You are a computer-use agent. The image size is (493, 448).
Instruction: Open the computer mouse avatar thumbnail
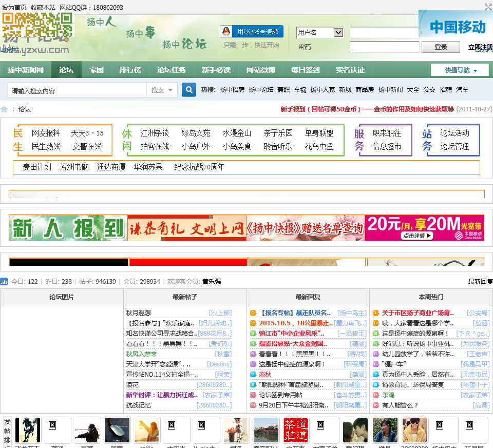tap(117, 430)
